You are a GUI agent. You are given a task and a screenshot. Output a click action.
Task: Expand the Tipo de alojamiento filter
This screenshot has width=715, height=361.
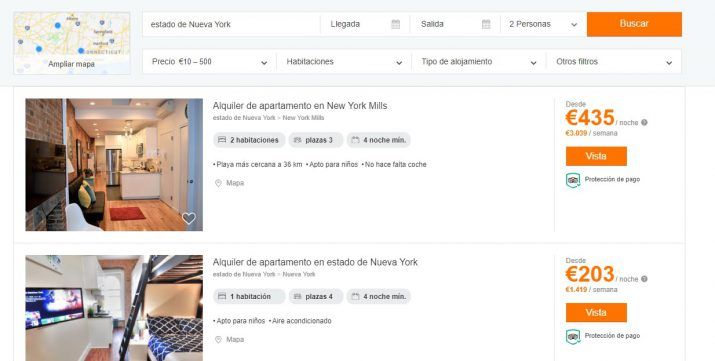(479, 62)
